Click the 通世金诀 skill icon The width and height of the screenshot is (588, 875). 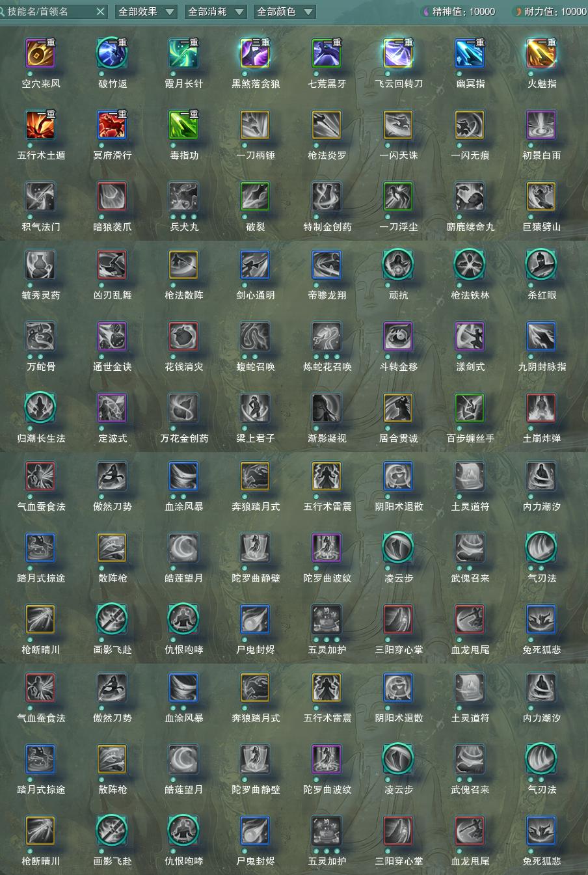(113, 336)
